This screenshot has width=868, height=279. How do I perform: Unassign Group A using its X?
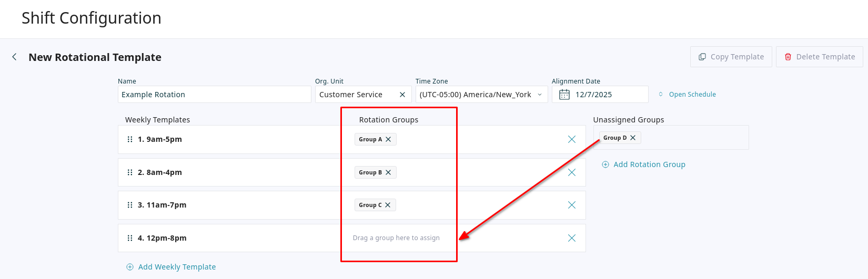tap(388, 139)
